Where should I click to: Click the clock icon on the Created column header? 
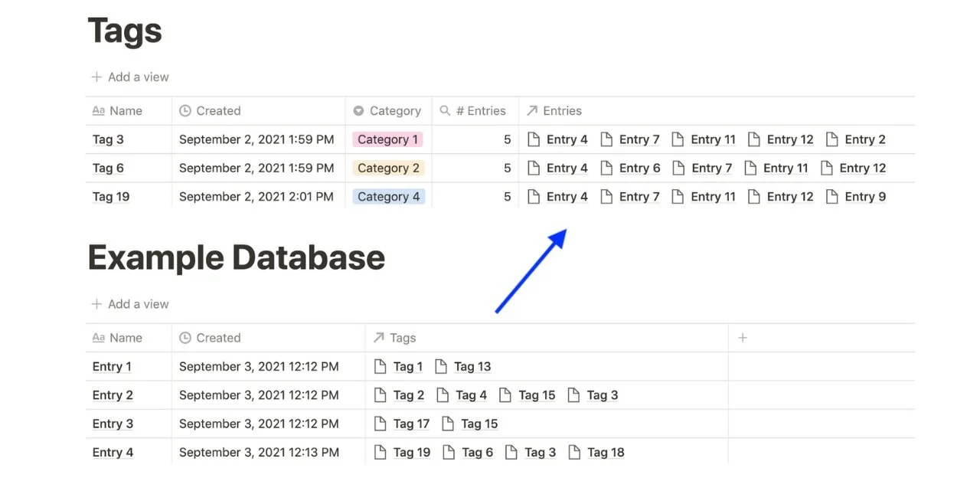(185, 110)
